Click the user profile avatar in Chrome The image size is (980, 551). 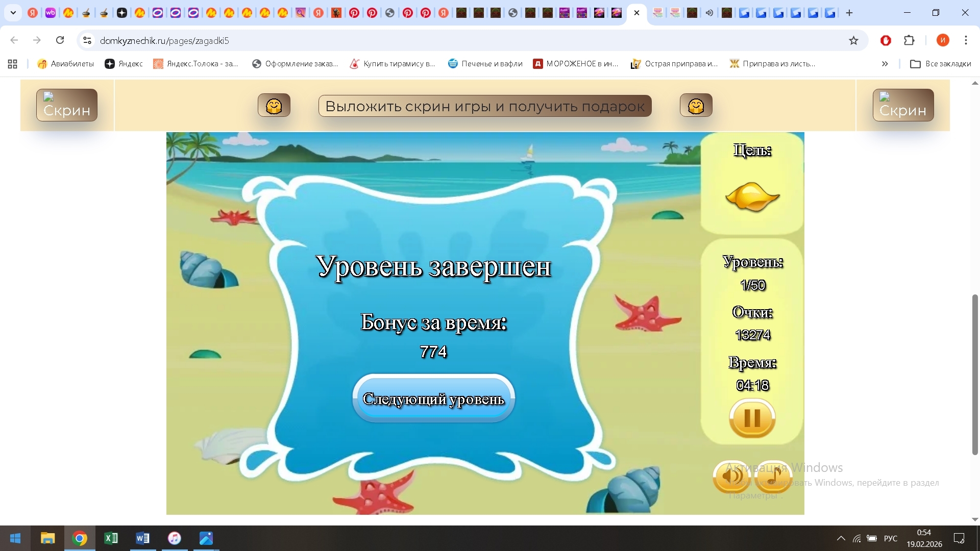(942, 40)
